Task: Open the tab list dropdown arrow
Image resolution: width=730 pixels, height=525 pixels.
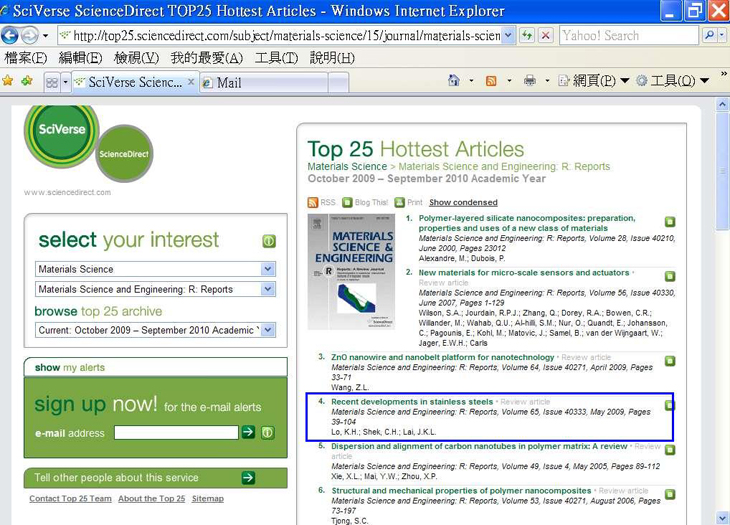Action: [x=65, y=82]
